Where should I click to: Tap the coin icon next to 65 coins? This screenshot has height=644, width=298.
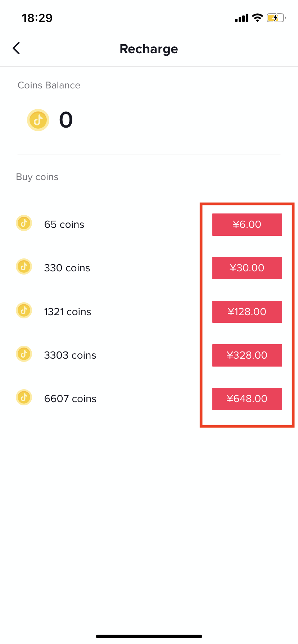coord(24,224)
